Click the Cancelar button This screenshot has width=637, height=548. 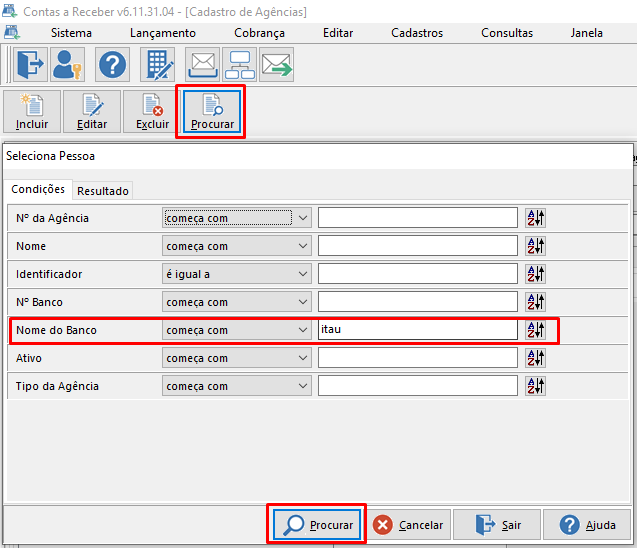tap(409, 525)
